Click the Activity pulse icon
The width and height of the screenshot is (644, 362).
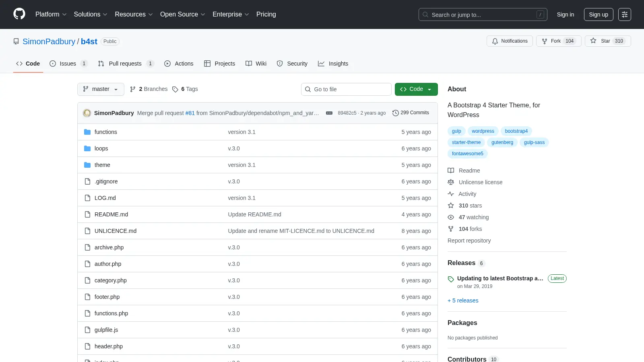pos(451,194)
